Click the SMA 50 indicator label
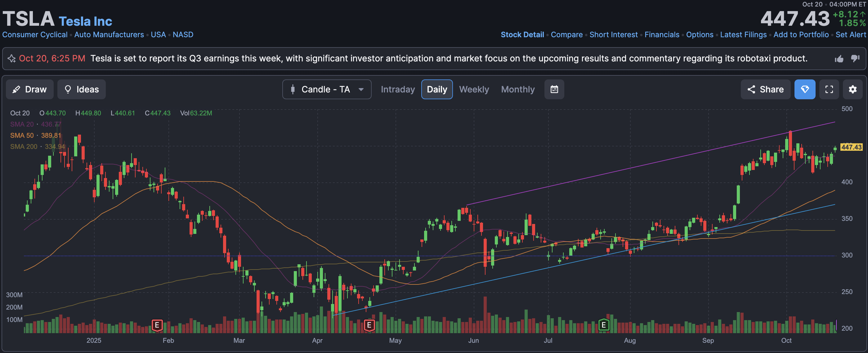 pos(22,136)
